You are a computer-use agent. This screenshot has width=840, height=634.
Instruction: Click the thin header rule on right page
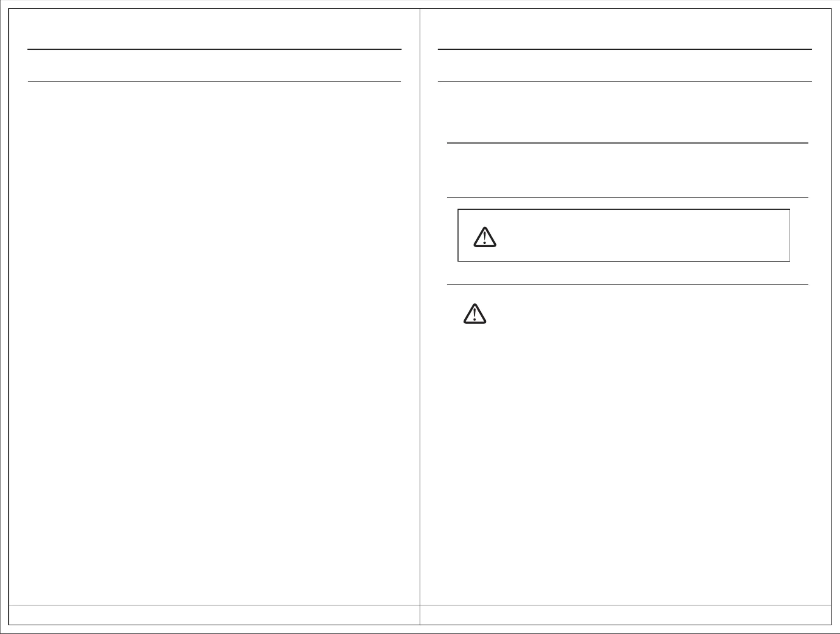pyautogui.click(x=625, y=82)
